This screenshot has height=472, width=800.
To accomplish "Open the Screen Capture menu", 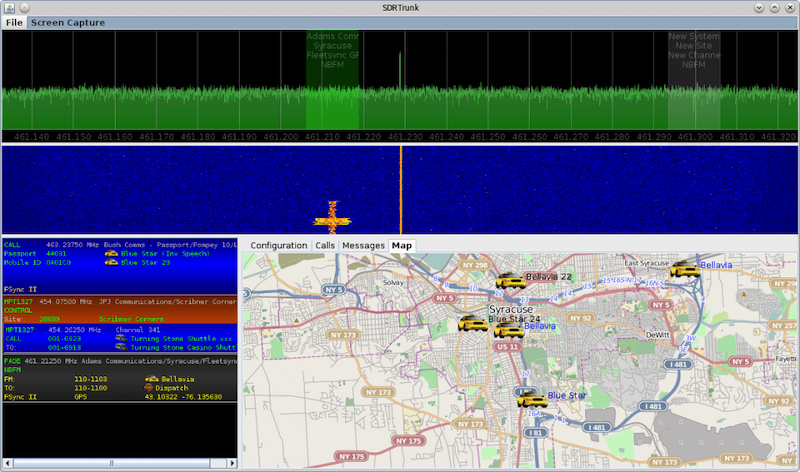I will pyautogui.click(x=65, y=22).
